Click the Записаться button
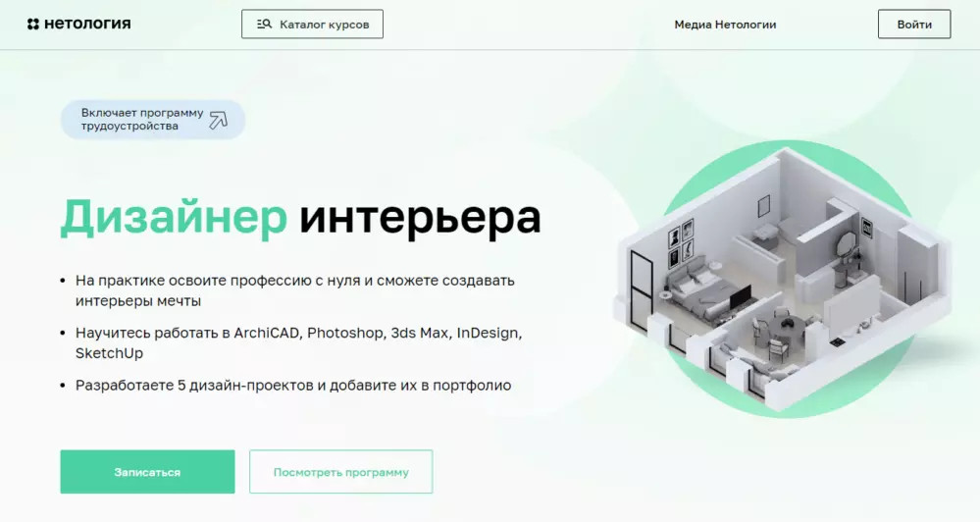Image resolution: width=980 pixels, height=522 pixels. 147,472
